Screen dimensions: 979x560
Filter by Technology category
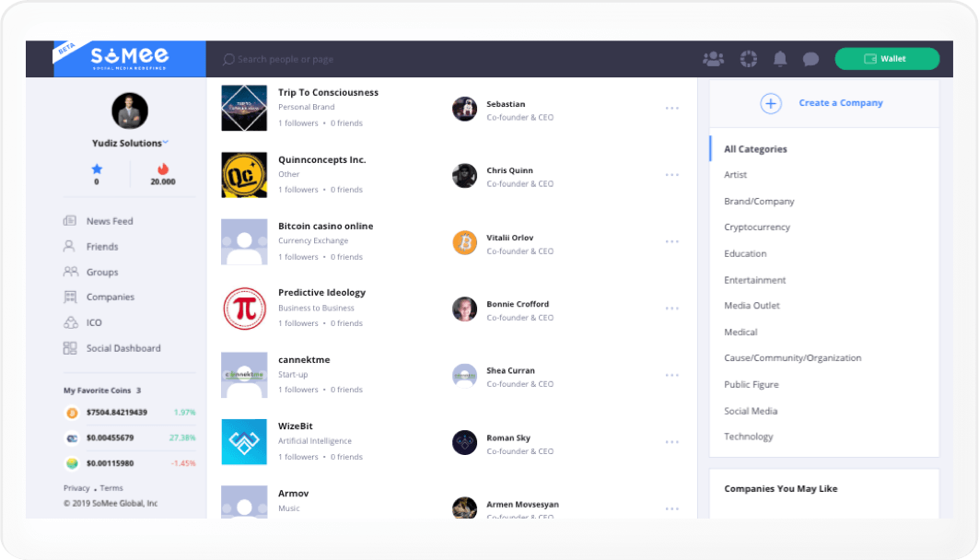click(x=749, y=437)
